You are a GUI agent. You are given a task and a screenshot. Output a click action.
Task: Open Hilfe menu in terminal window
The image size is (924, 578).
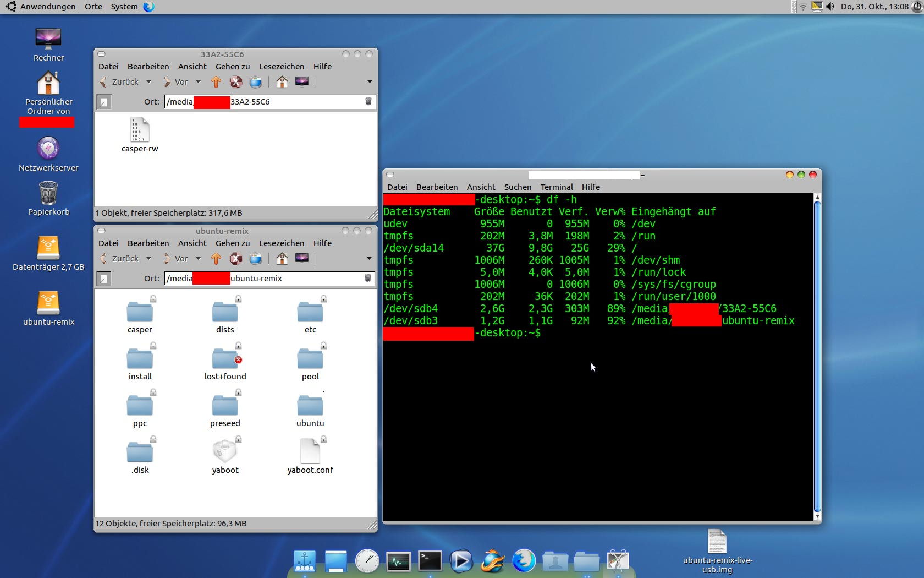point(591,187)
